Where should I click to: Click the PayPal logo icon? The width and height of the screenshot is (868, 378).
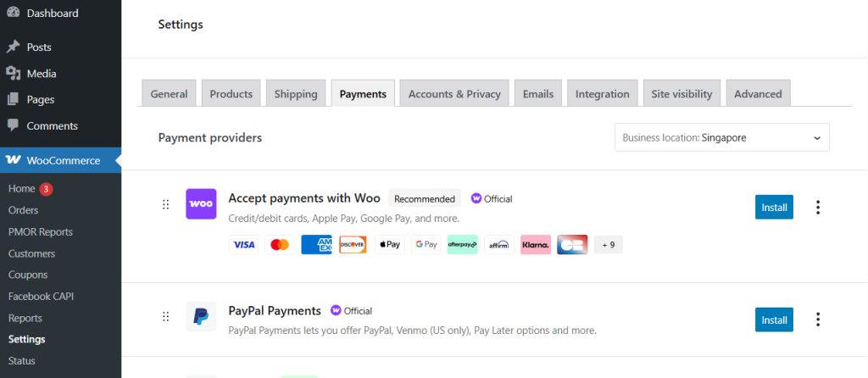pos(201,317)
